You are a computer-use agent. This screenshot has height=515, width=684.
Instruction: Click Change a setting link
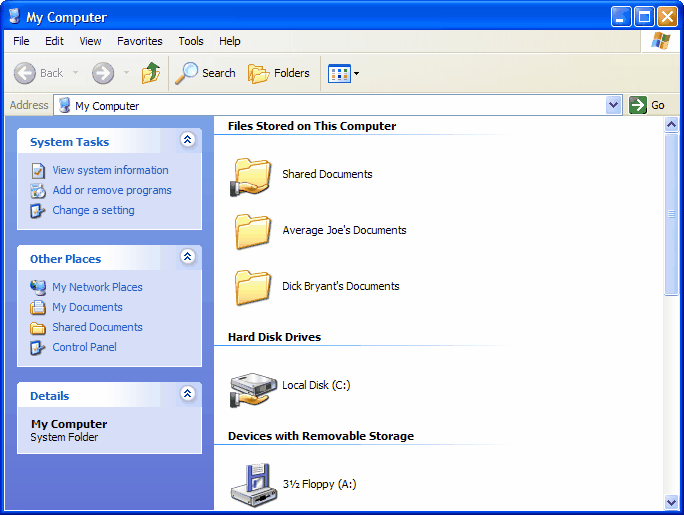(93, 210)
